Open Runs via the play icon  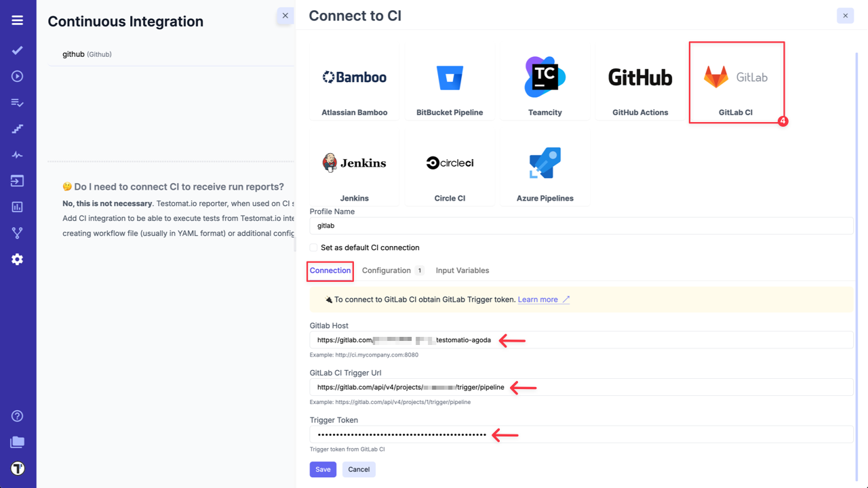18,76
